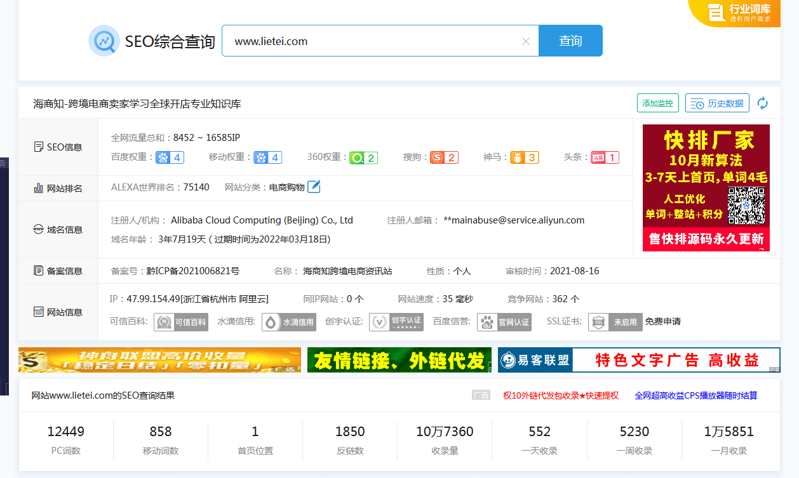Click the 竞争网站 362 个 value
The width and height of the screenshot is (799, 478).
pyautogui.click(x=566, y=299)
